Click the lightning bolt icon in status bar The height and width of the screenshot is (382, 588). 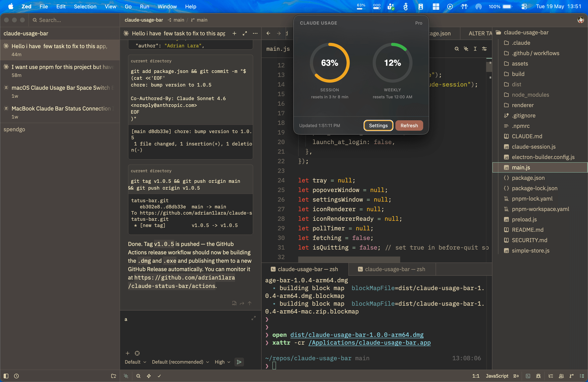(149, 376)
